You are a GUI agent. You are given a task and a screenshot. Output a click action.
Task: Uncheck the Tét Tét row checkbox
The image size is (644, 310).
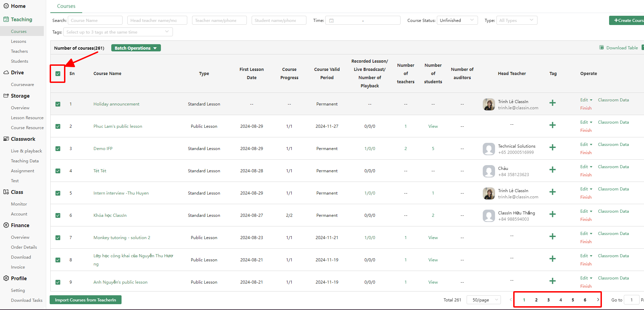coord(58,171)
